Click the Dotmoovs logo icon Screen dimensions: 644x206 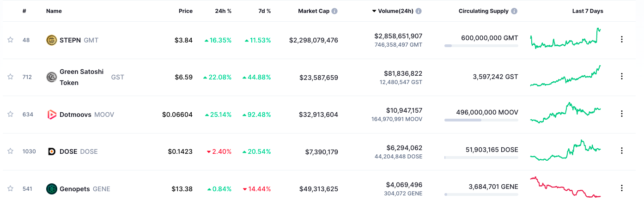[52, 115]
